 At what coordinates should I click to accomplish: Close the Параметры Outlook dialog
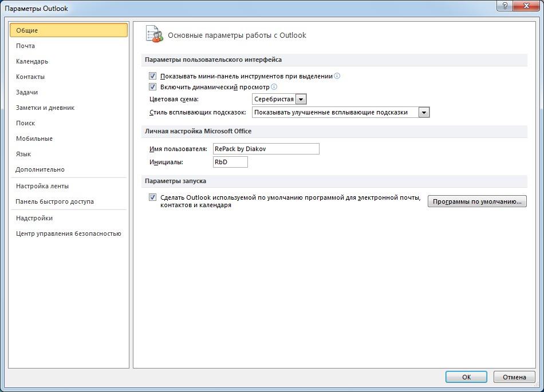[526, 6]
